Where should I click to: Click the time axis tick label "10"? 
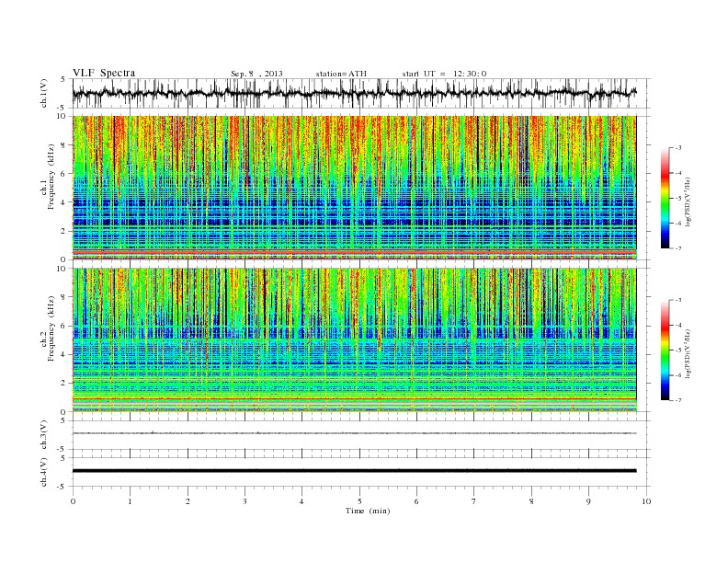click(x=646, y=501)
